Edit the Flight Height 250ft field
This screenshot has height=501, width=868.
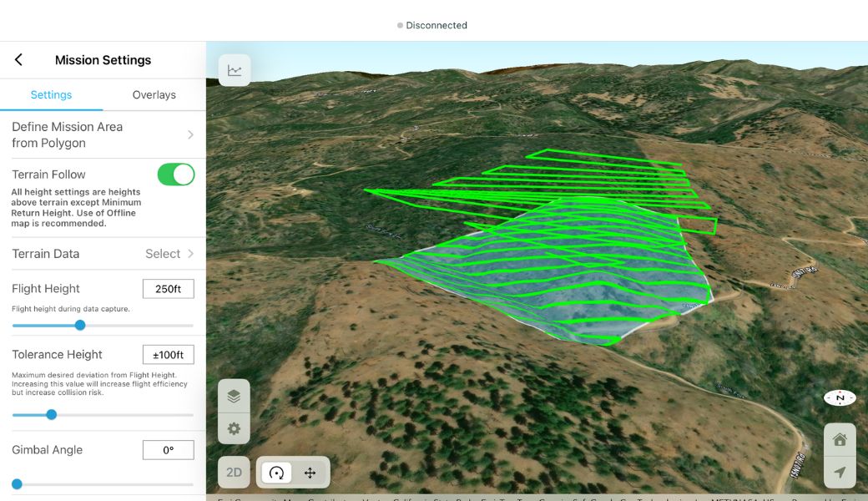(169, 289)
